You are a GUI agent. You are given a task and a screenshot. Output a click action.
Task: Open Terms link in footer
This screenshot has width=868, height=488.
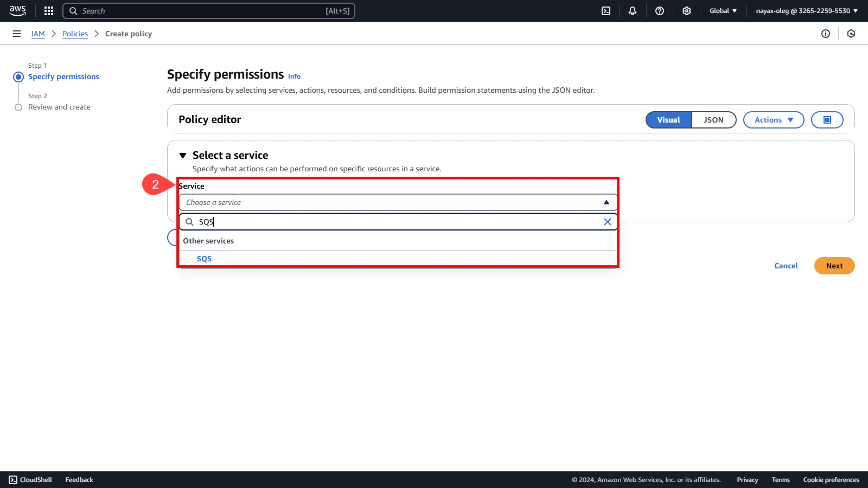point(781,480)
